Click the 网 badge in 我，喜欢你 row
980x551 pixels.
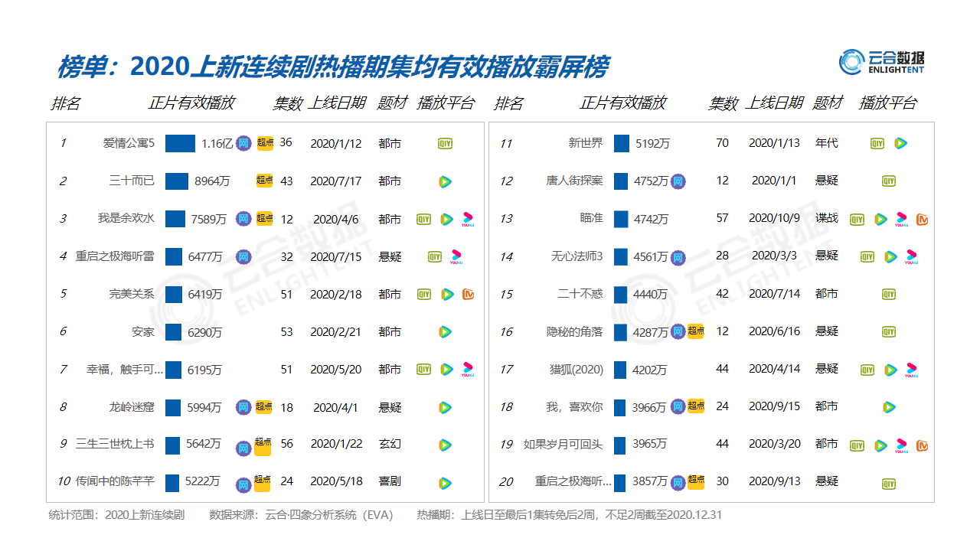point(678,407)
